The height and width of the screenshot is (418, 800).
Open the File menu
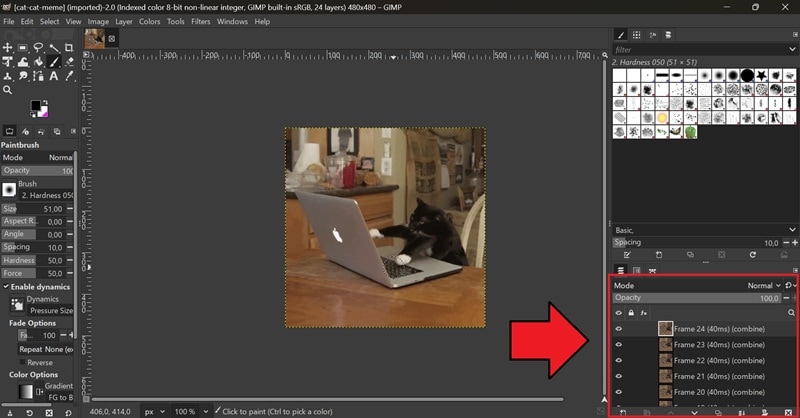pos(9,21)
